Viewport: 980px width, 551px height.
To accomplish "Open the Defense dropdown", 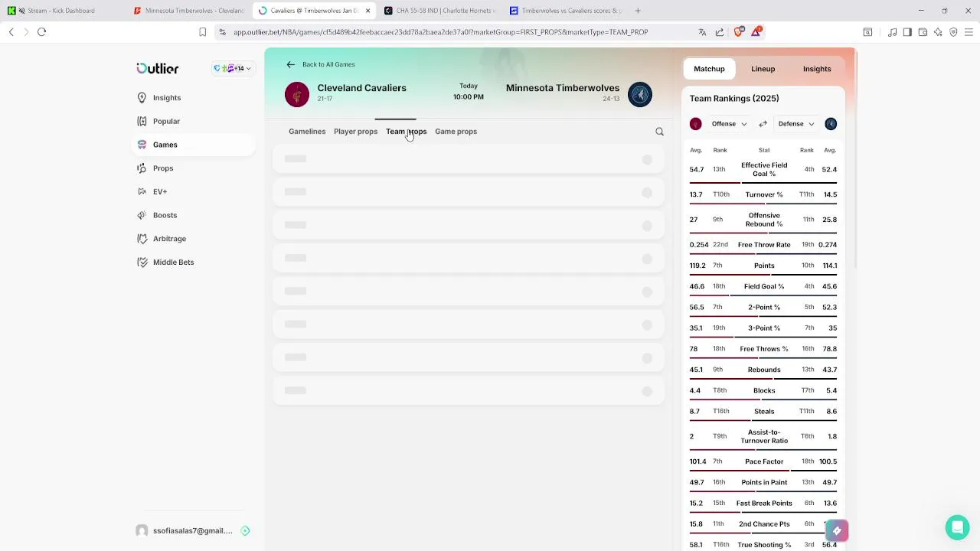I will click(796, 124).
